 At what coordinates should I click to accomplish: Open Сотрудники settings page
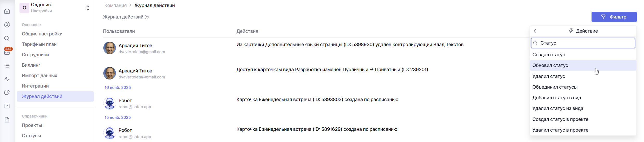(35, 55)
